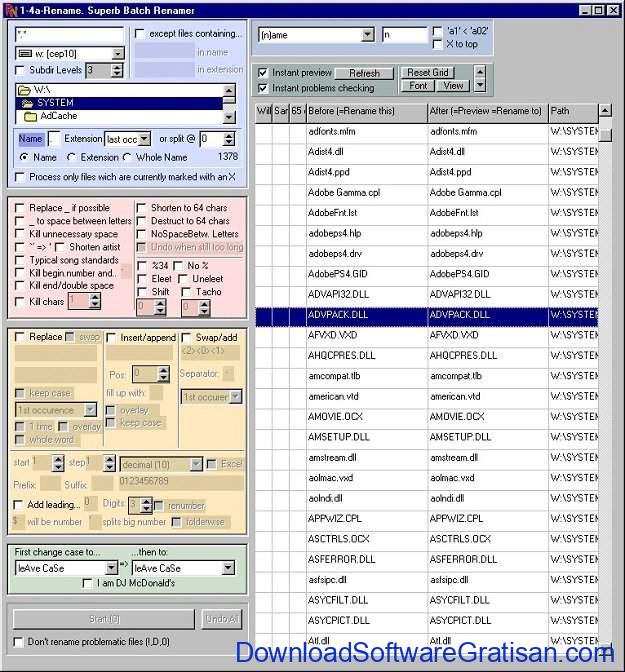
Task: Open the (n)ame sort dropdown
Action: pos(367,35)
